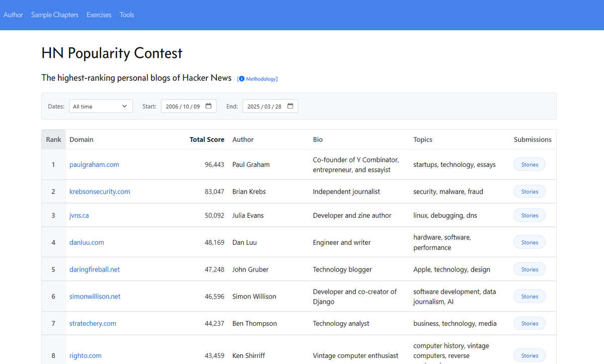Open the Tools navigation item
The width and height of the screenshot is (604, 364).
pyautogui.click(x=127, y=15)
